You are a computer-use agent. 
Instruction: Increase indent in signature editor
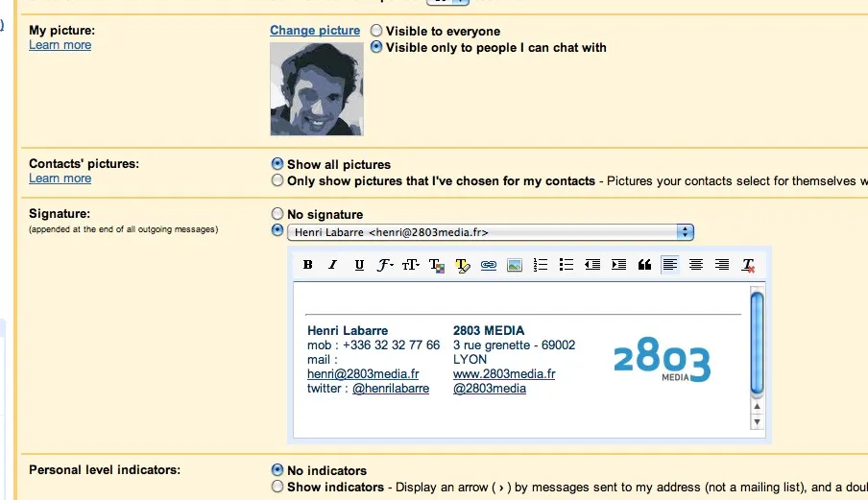(x=618, y=265)
